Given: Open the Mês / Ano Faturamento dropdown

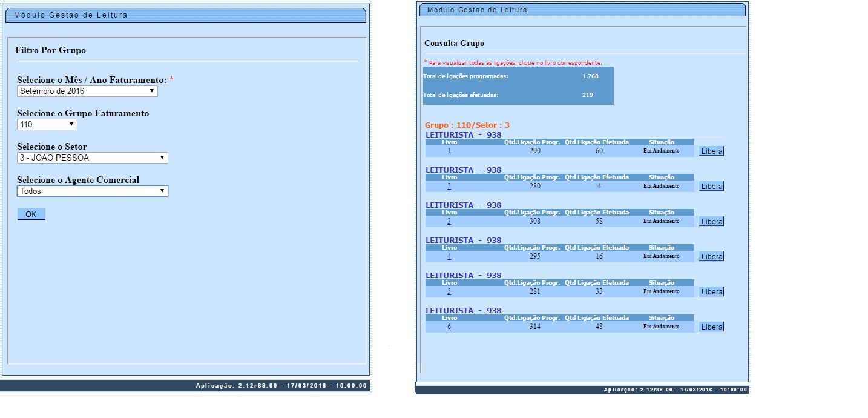Looking at the screenshot, I should pos(87,91).
